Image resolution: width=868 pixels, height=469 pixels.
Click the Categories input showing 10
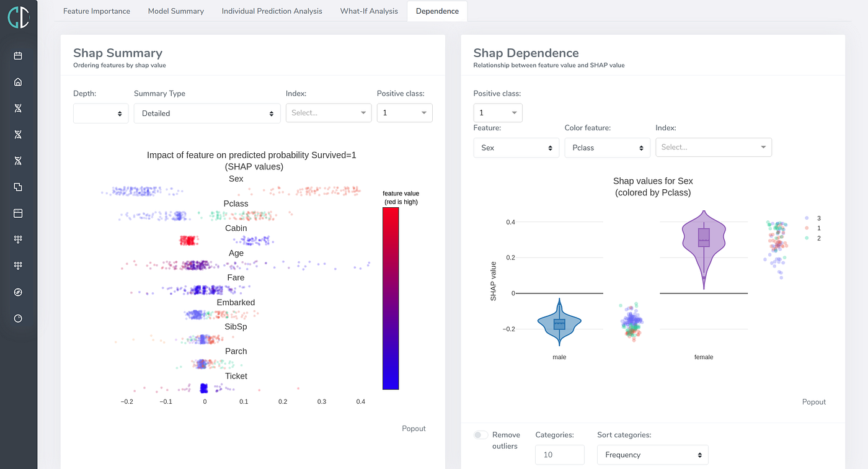tap(560, 455)
